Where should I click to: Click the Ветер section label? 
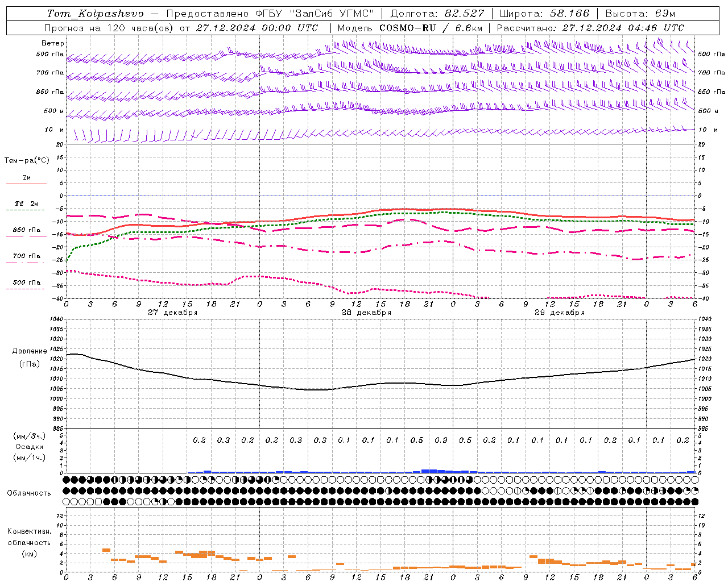point(53,43)
